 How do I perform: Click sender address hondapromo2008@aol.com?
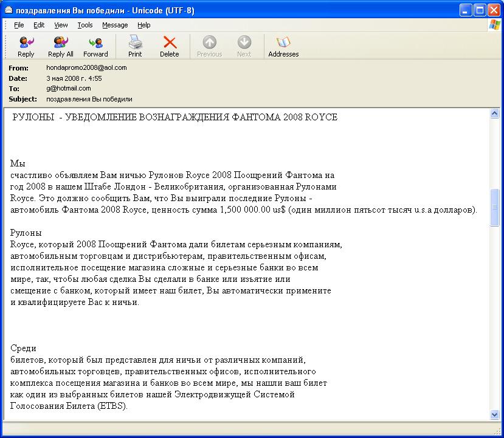coord(86,68)
